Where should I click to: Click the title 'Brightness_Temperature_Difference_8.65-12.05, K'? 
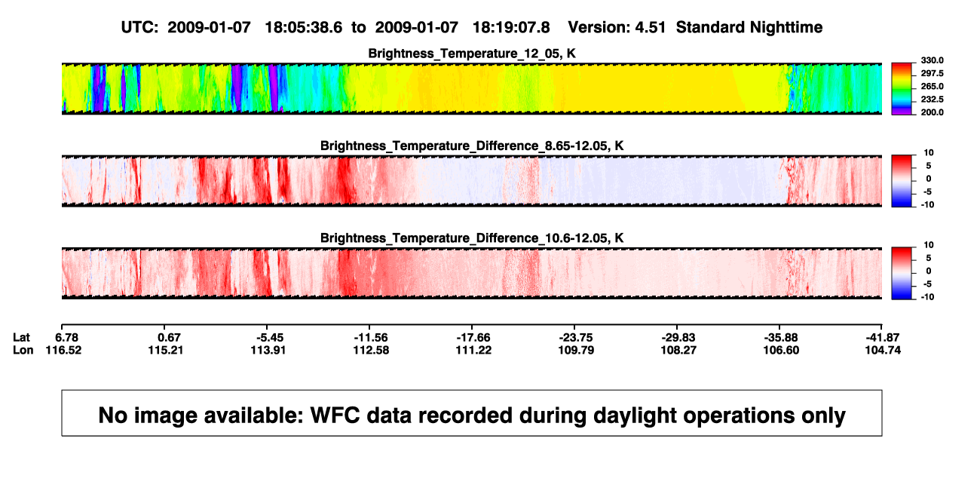[472, 146]
